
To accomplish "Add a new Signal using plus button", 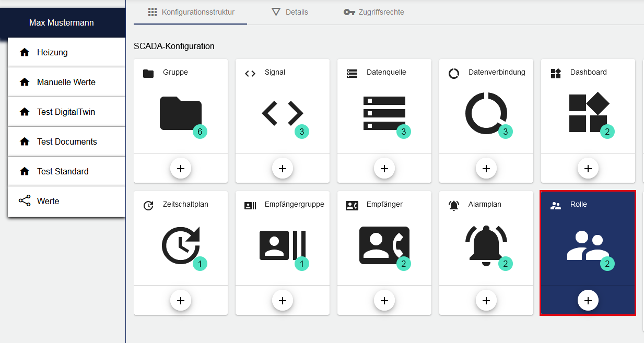I will tap(283, 169).
